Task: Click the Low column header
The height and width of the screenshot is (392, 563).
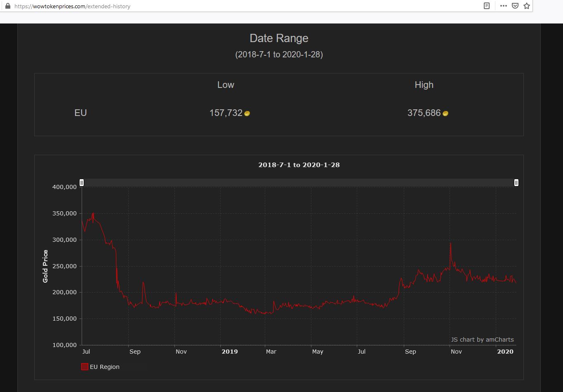Action: pyautogui.click(x=226, y=85)
